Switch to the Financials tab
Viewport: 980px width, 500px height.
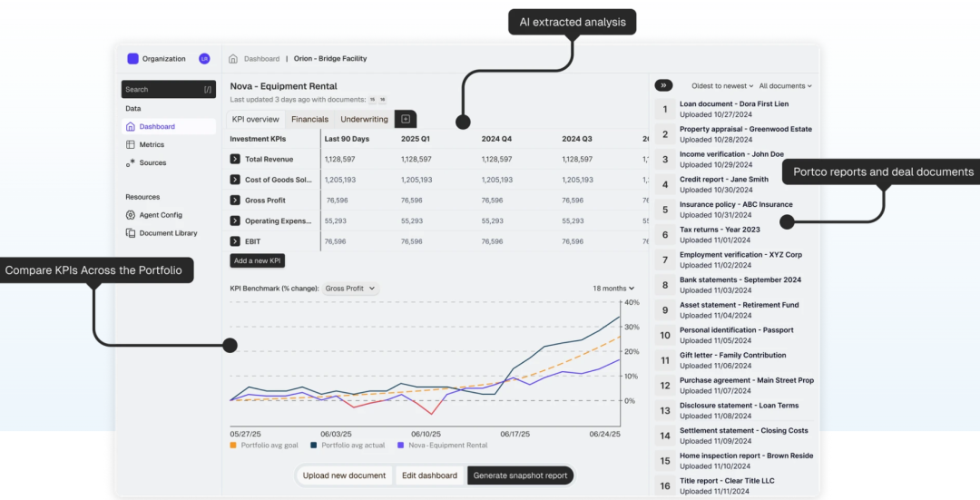pyautogui.click(x=309, y=119)
